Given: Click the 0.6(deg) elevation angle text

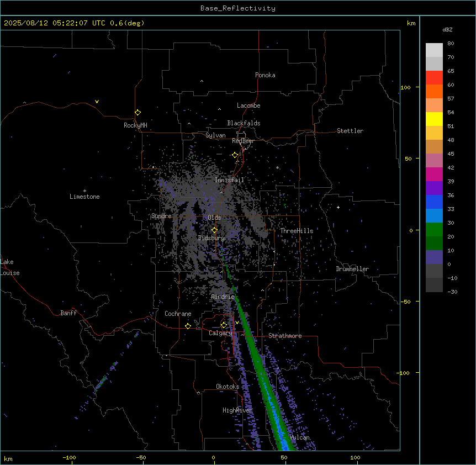Looking at the screenshot, I should [x=127, y=23].
